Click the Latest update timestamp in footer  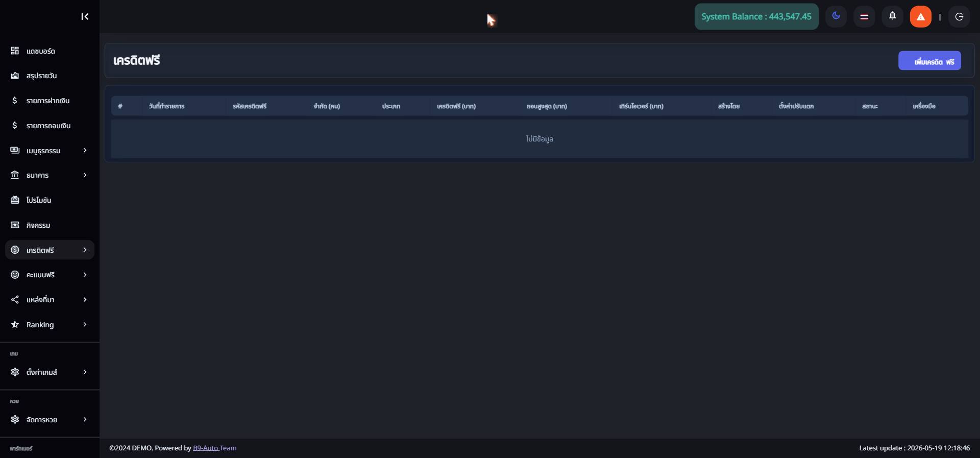coord(915,448)
